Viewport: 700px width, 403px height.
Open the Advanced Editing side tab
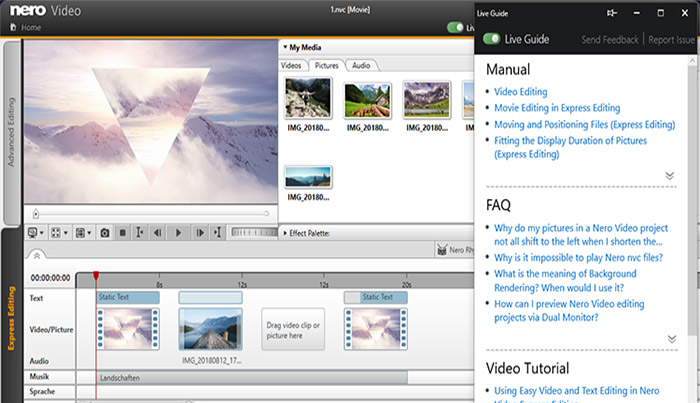pyautogui.click(x=11, y=132)
